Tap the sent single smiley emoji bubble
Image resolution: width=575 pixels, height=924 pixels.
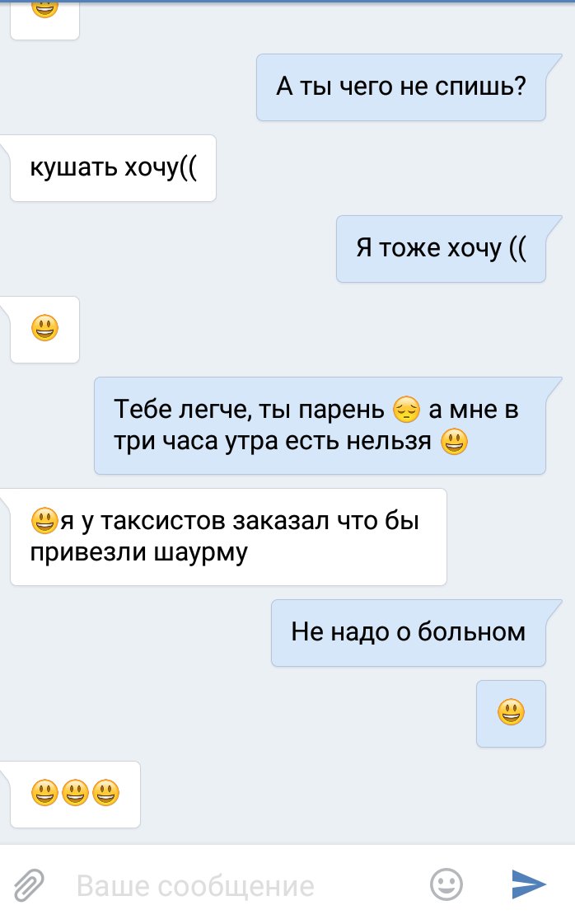[x=512, y=714]
